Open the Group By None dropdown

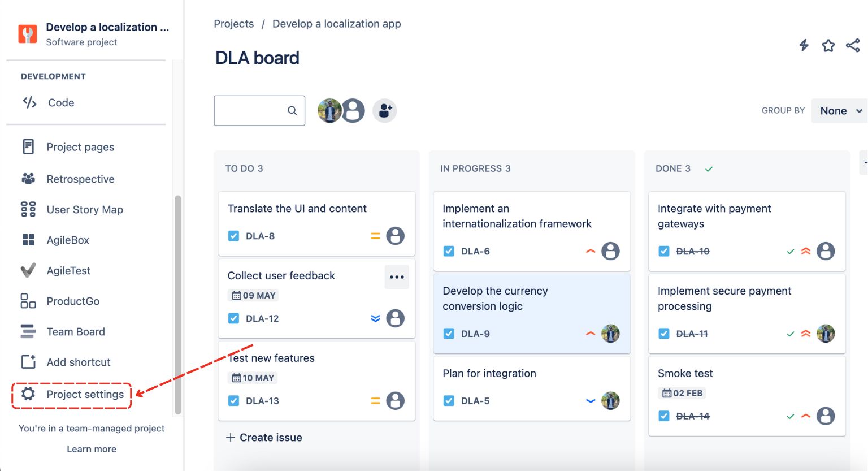click(x=840, y=111)
